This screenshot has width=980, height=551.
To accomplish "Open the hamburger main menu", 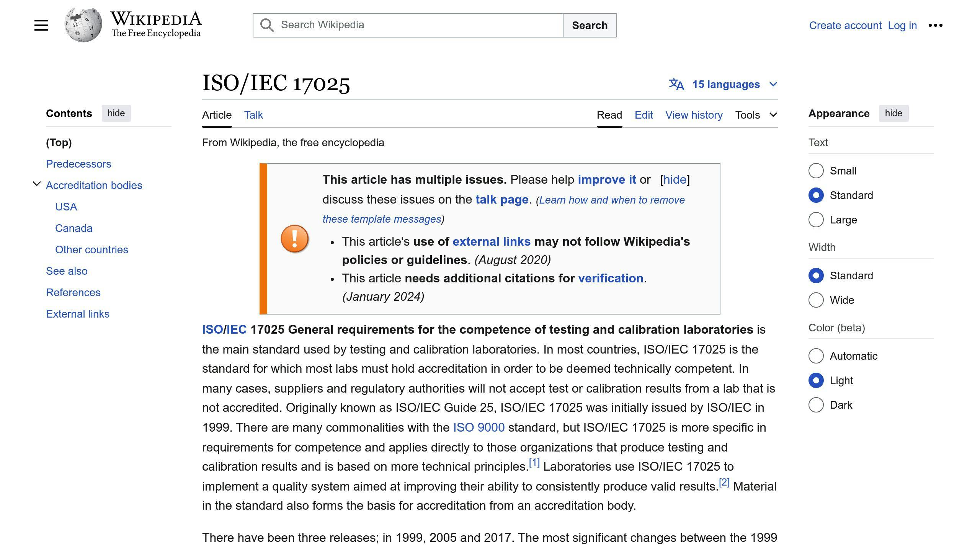I will pyautogui.click(x=41, y=25).
